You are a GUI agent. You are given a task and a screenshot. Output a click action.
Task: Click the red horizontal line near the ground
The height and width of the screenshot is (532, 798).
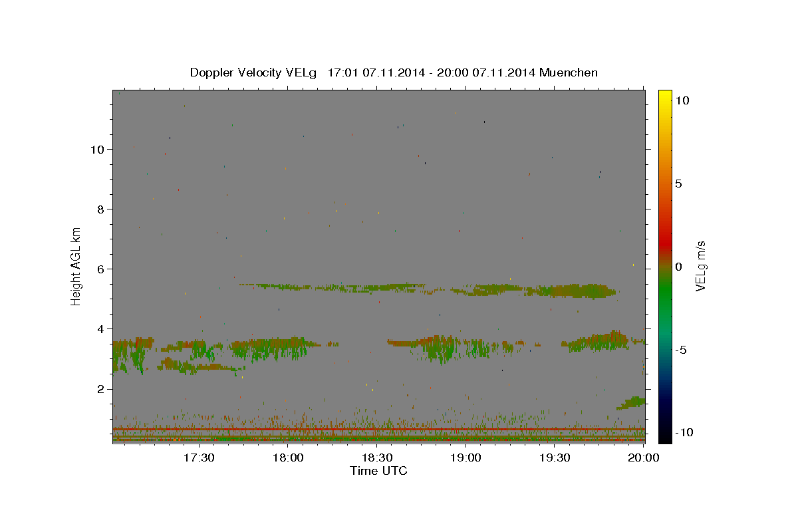pos(378,430)
